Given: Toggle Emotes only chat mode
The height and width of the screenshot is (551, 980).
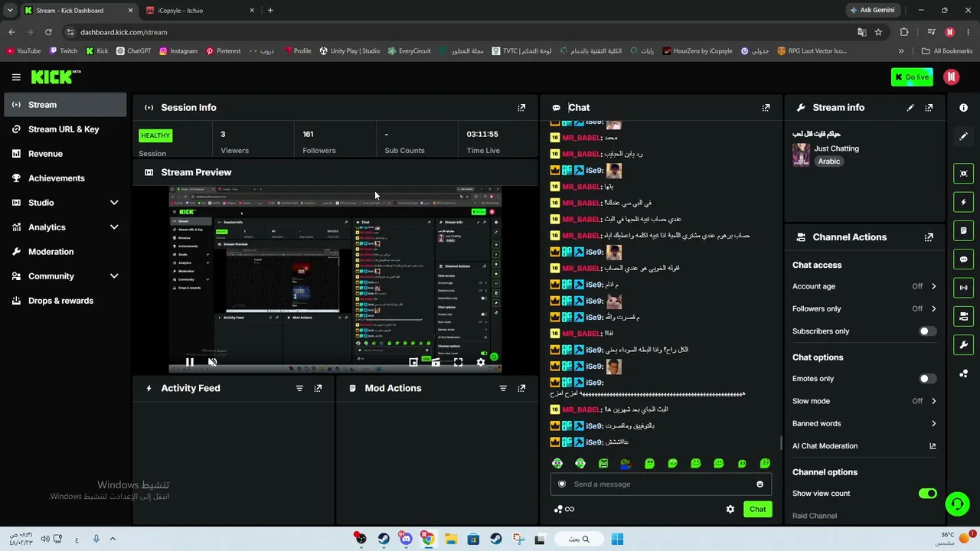Looking at the screenshot, I should pos(927,379).
